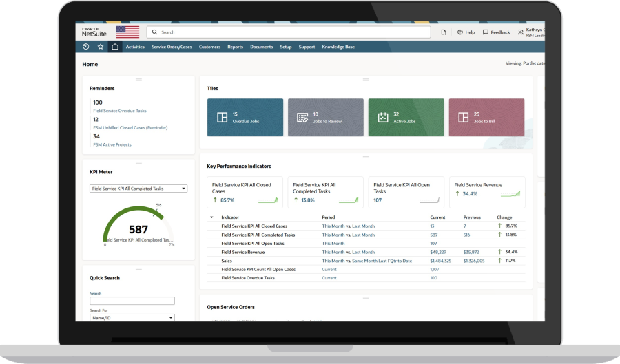Click the All Open Tasks sparkline chart
620x364 pixels.
click(x=429, y=200)
